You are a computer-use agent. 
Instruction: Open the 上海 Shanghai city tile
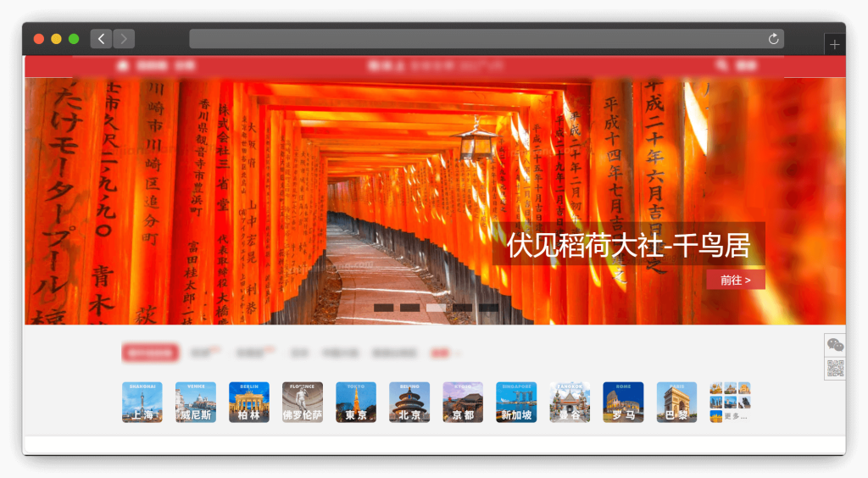click(142, 403)
